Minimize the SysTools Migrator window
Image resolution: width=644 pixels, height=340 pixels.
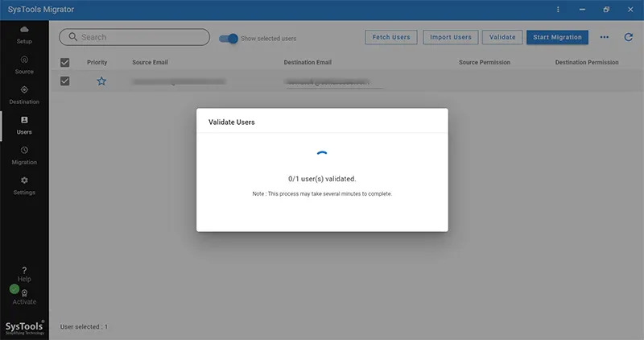click(582, 10)
